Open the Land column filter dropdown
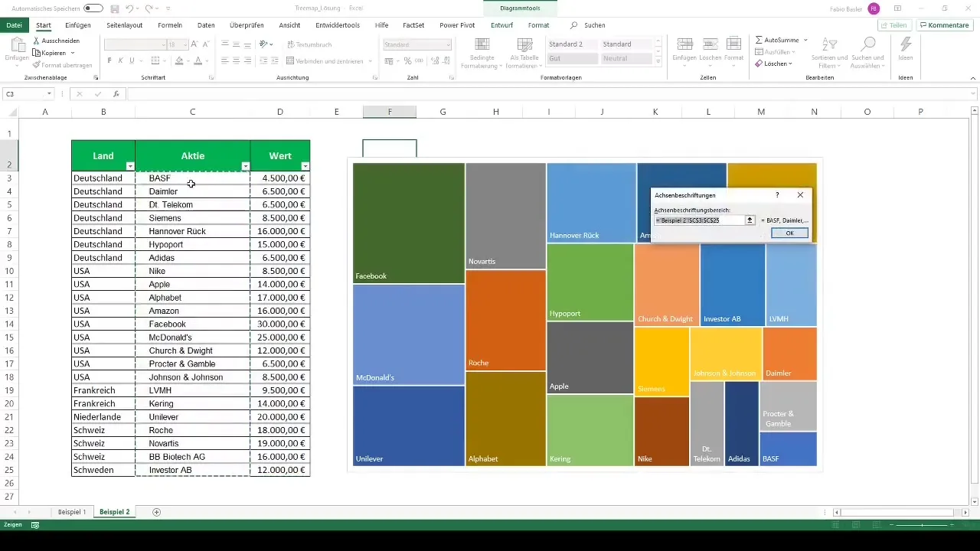This screenshot has width=980, height=551. tap(130, 166)
